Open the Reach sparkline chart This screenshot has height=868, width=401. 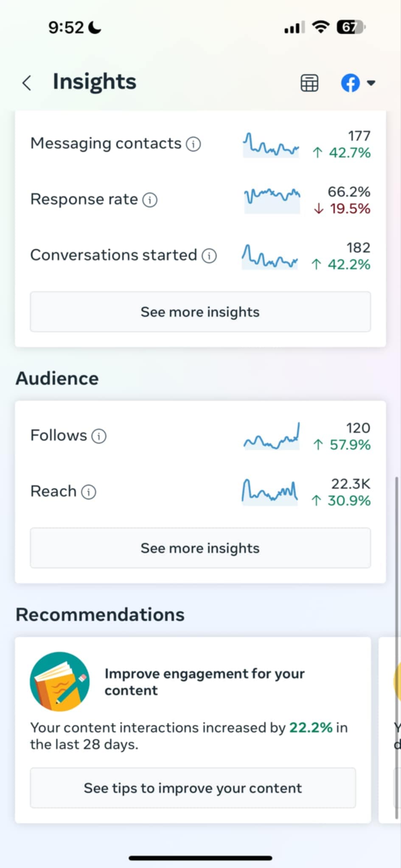[269, 492]
